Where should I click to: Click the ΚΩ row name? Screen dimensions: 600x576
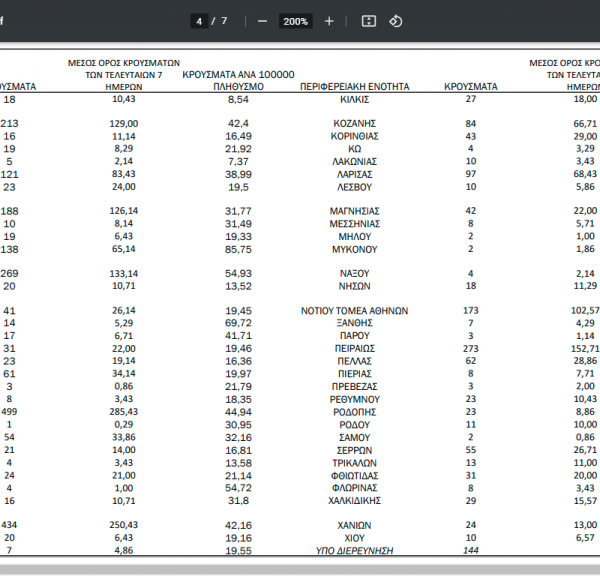355,149
